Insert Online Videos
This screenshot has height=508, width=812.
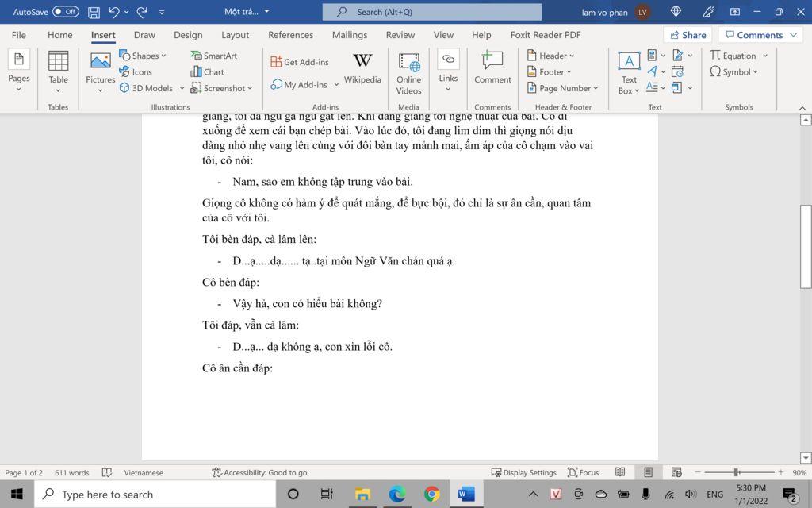[408, 72]
